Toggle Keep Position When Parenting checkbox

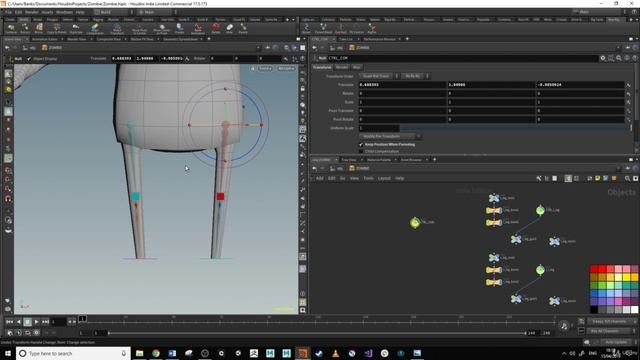(x=361, y=144)
